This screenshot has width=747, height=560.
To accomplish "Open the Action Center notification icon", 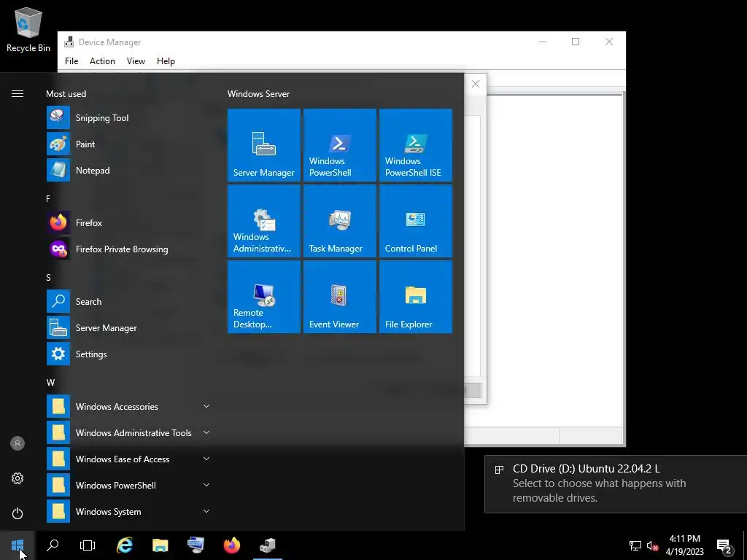I will click(x=724, y=545).
